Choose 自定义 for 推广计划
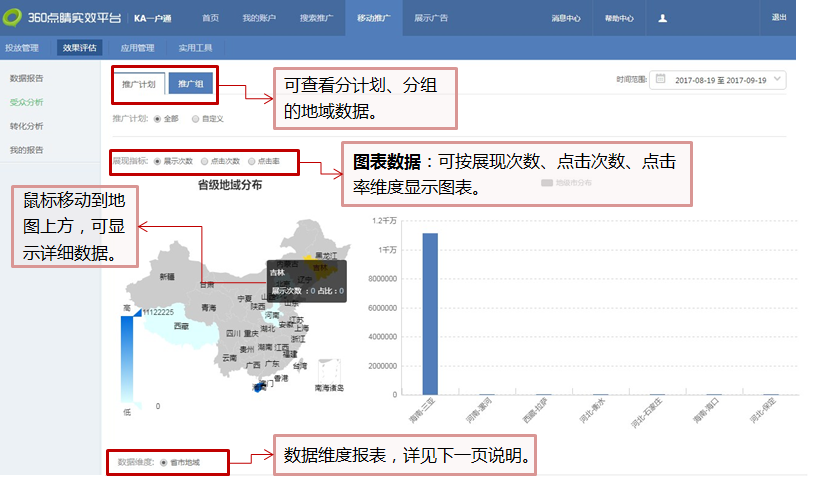 click(196, 118)
